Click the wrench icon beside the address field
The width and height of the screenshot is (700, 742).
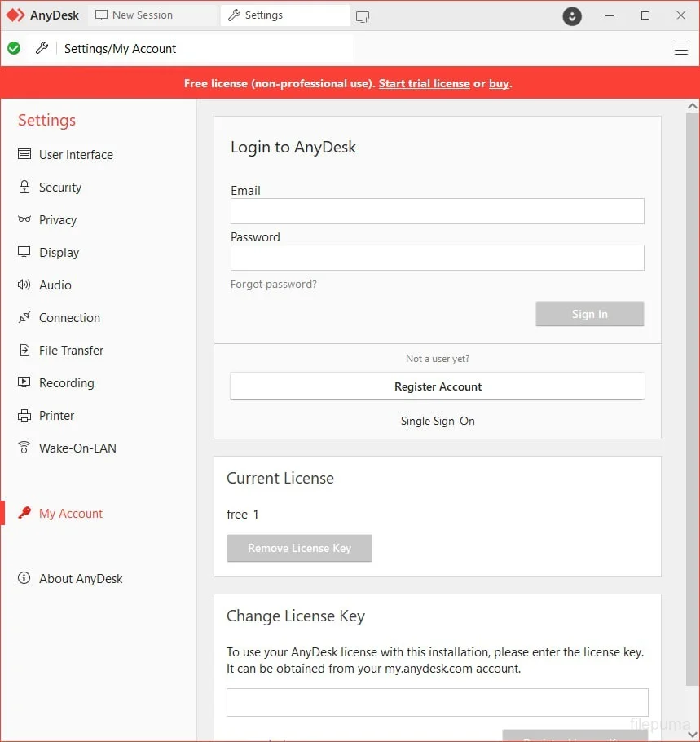click(x=42, y=48)
